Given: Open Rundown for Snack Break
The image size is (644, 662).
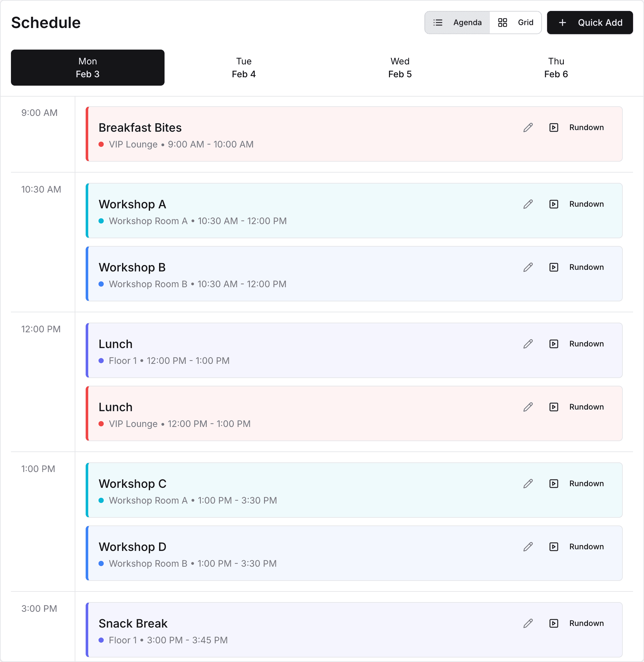Looking at the screenshot, I should coord(577,623).
